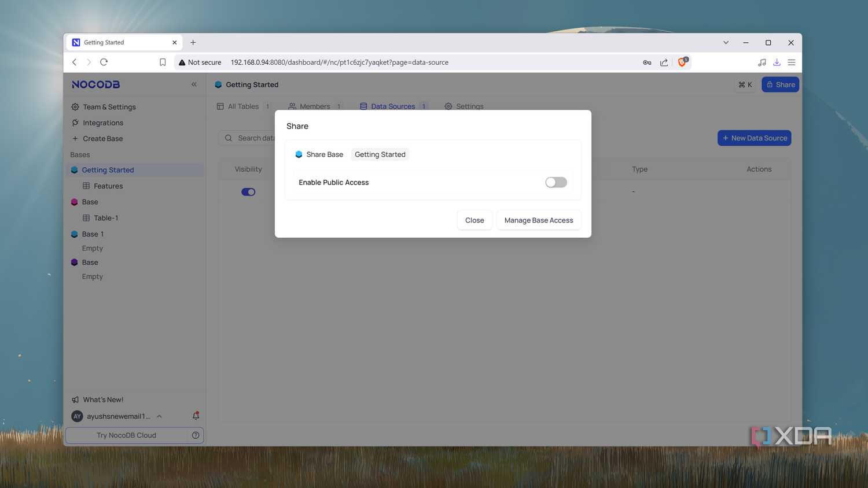The image size is (868, 488).
Task: Switch to All Tables tab
Action: [243, 106]
